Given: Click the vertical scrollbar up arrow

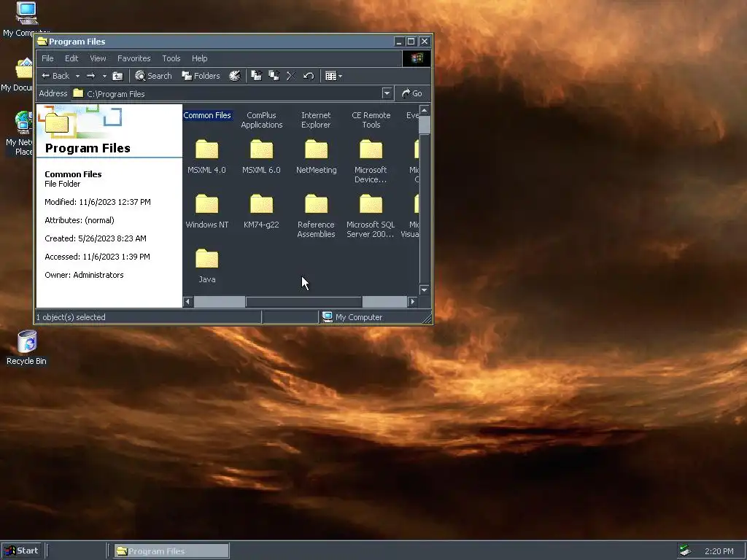Looking at the screenshot, I should click(424, 111).
